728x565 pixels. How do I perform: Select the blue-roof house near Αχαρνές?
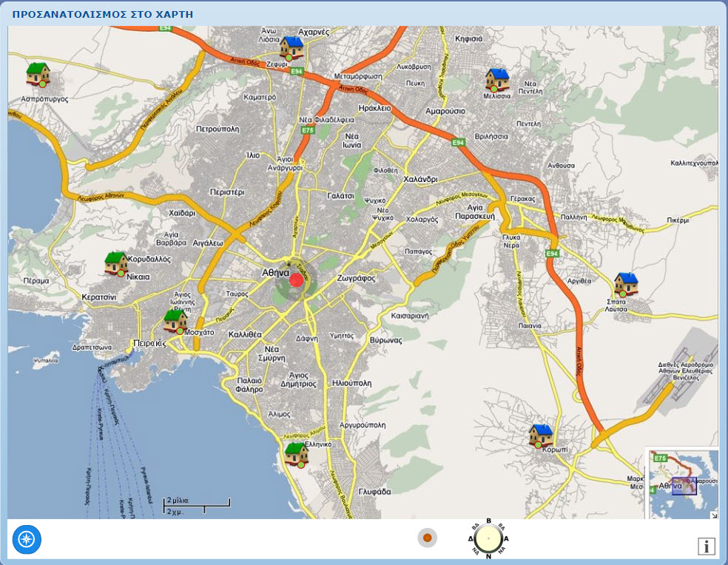click(291, 48)
